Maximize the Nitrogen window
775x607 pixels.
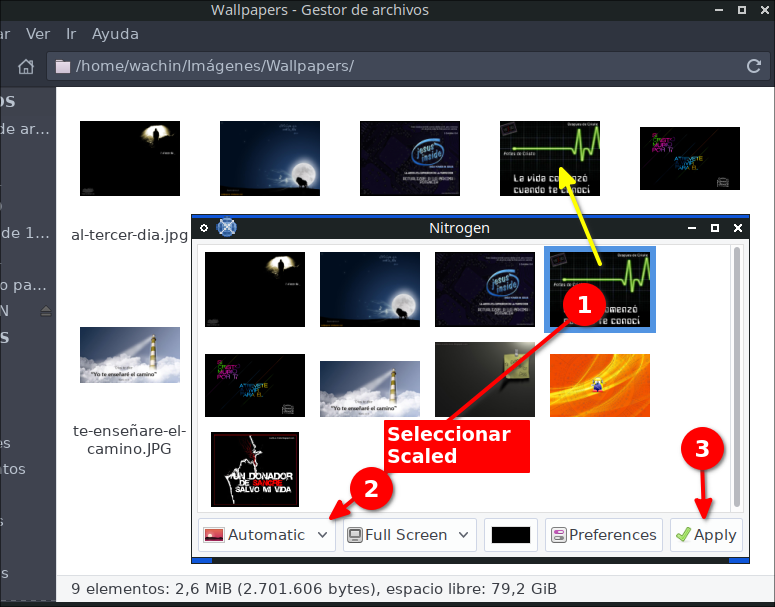715,228
